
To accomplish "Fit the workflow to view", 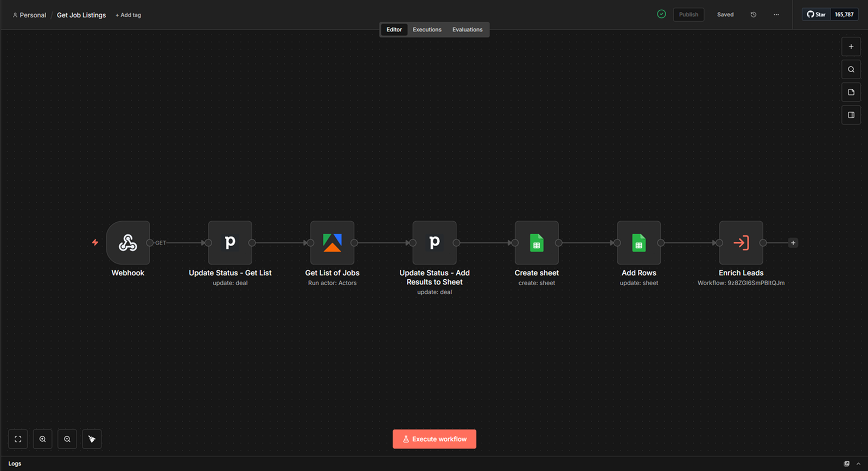I will click(x=18, y=439).
